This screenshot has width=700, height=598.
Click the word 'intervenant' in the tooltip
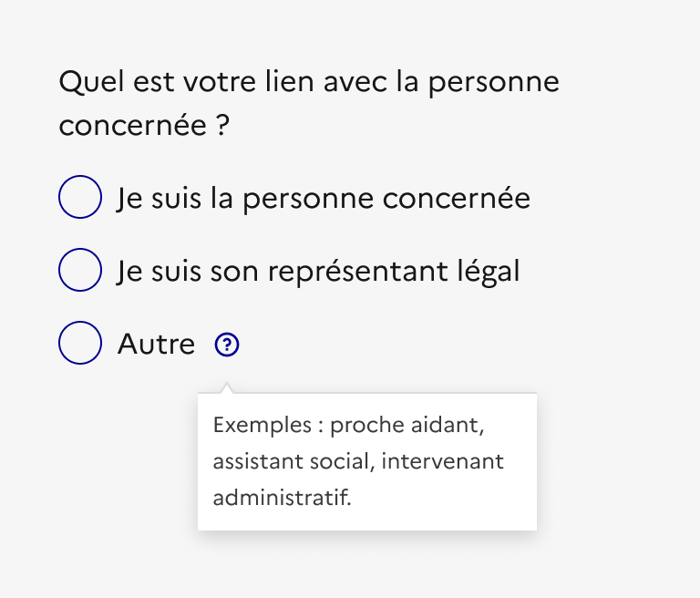[x=442, y=461]
